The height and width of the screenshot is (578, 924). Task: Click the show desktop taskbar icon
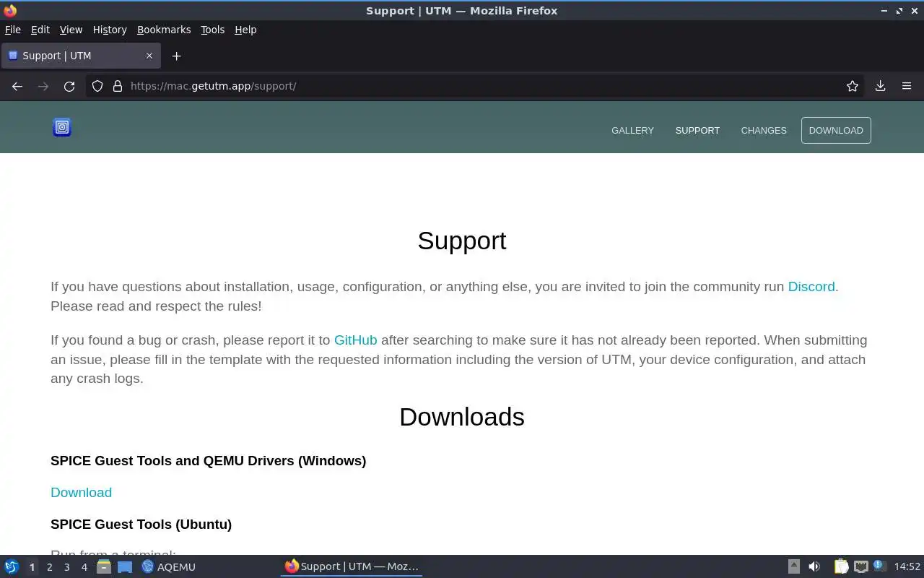click(125, 566)
